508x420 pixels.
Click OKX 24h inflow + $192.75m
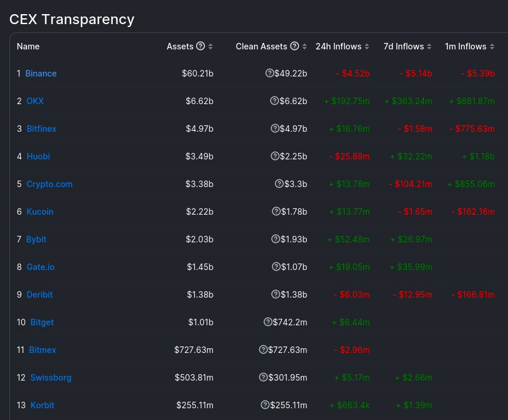tap(347, 101)
